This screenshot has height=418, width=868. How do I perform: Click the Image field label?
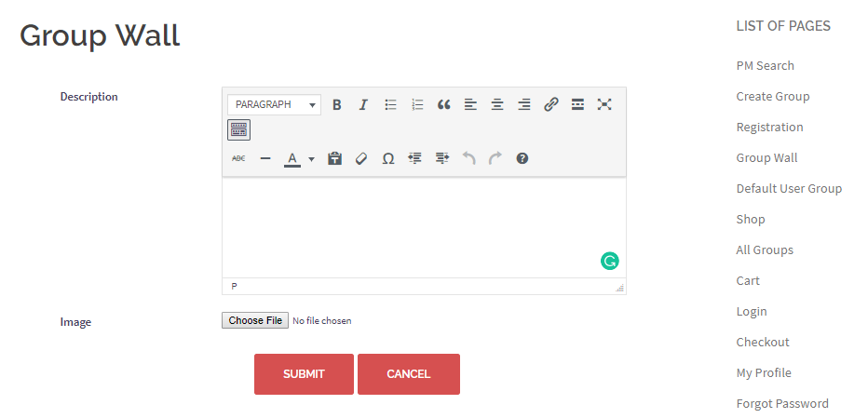tap(75, 322)
